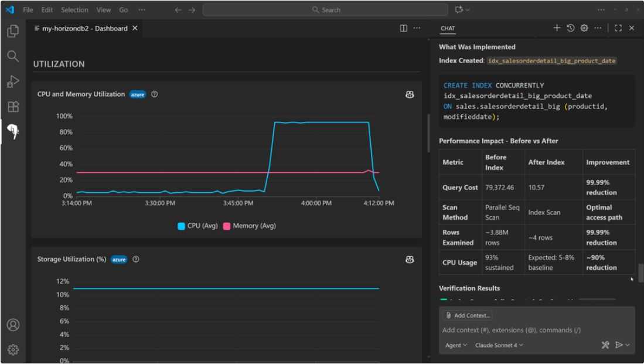
Task: Toggle split editor layout button
Action: tap(404, 28)
